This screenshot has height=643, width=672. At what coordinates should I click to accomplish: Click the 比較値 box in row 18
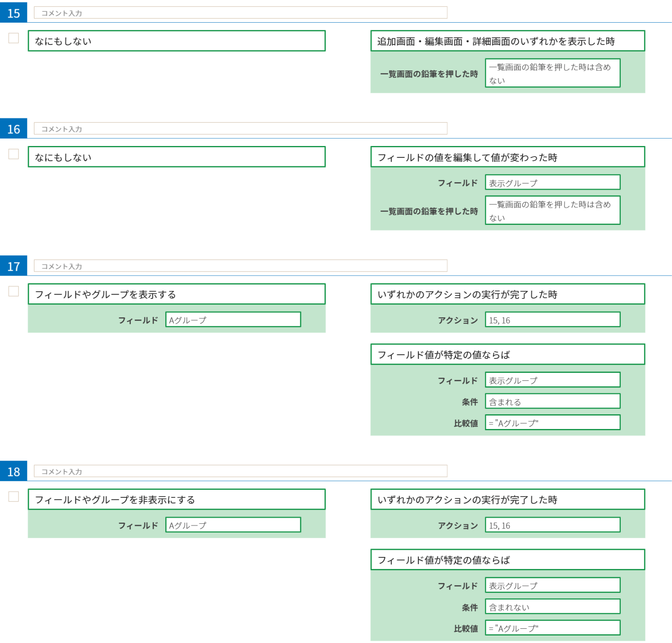(552, 628)
